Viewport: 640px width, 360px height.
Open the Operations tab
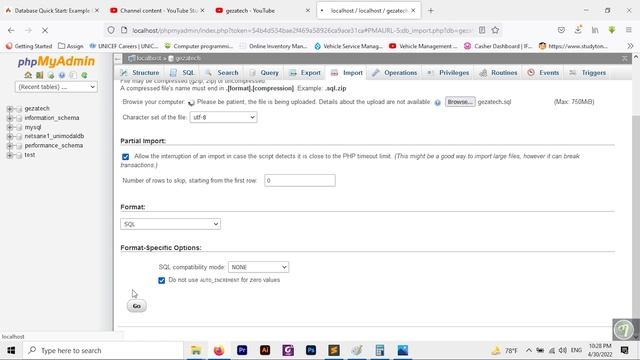click(395, 73)
